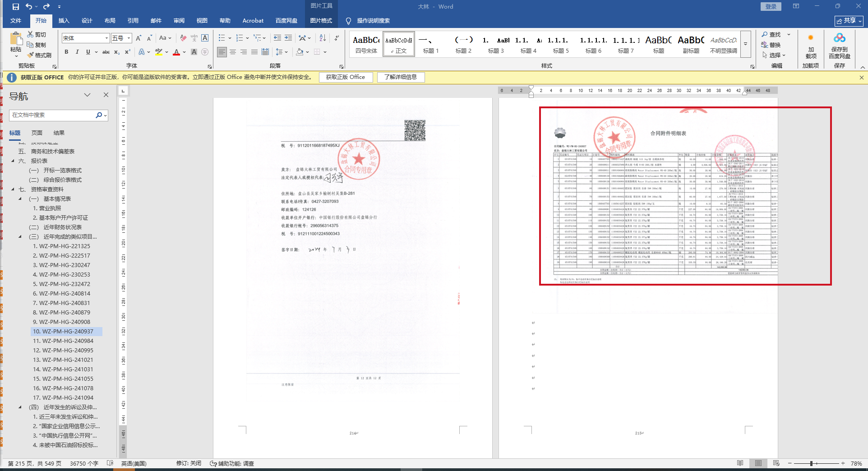Viewport: 868px width, 471px height.
Task: Increase font size with the grow font icon
Action: pos(139,38)
